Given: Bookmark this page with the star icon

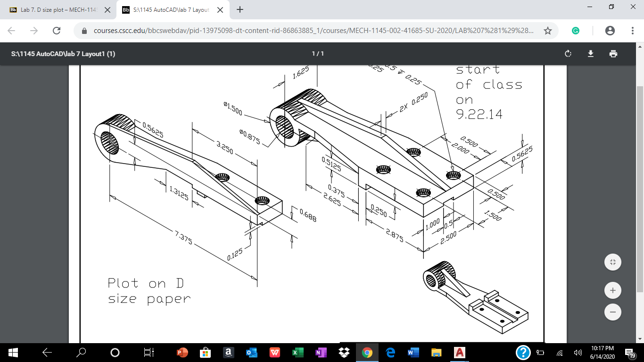Looking at the screenshot, I should (547, 31).
